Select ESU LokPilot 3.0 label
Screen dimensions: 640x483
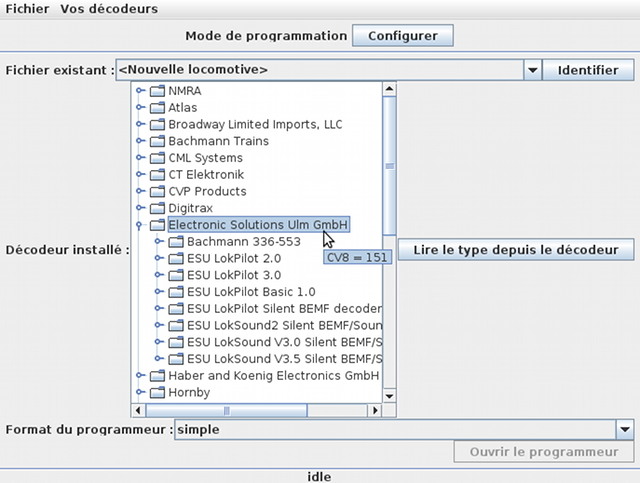234,275
